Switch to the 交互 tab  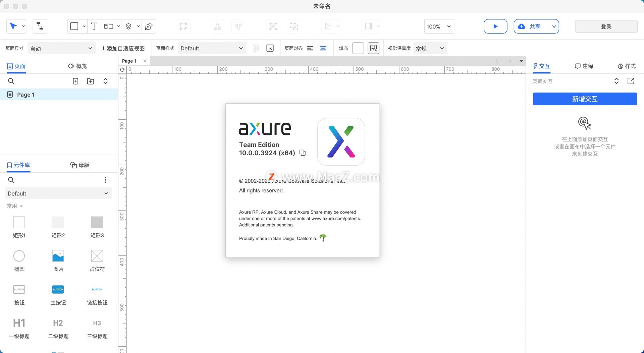pos(542,66)
